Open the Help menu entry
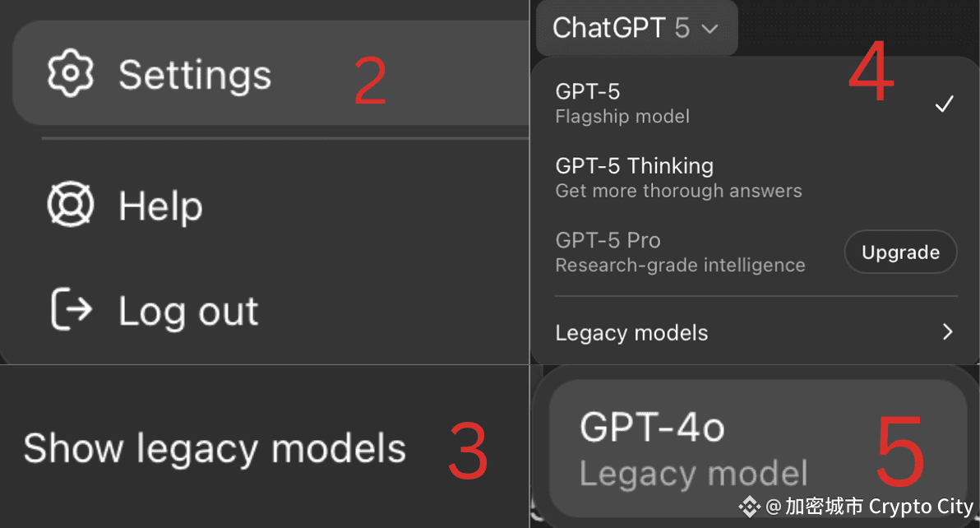The image size is (980, 528). coord(270,204)
